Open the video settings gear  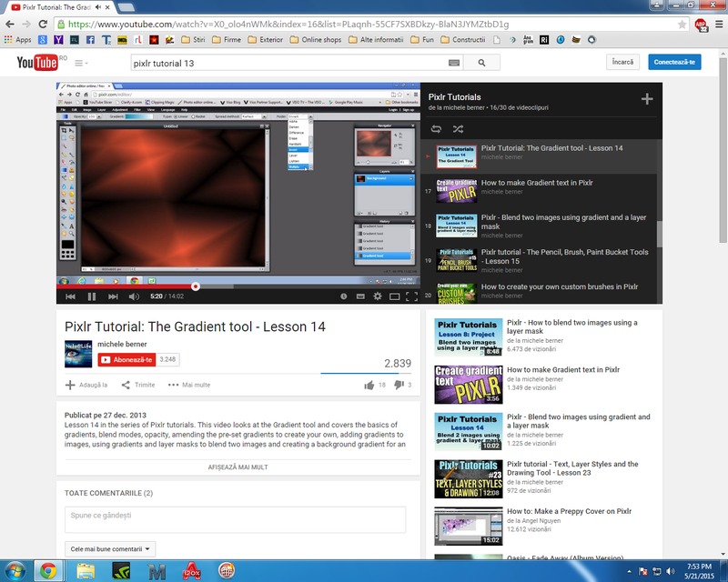point(378,296)
